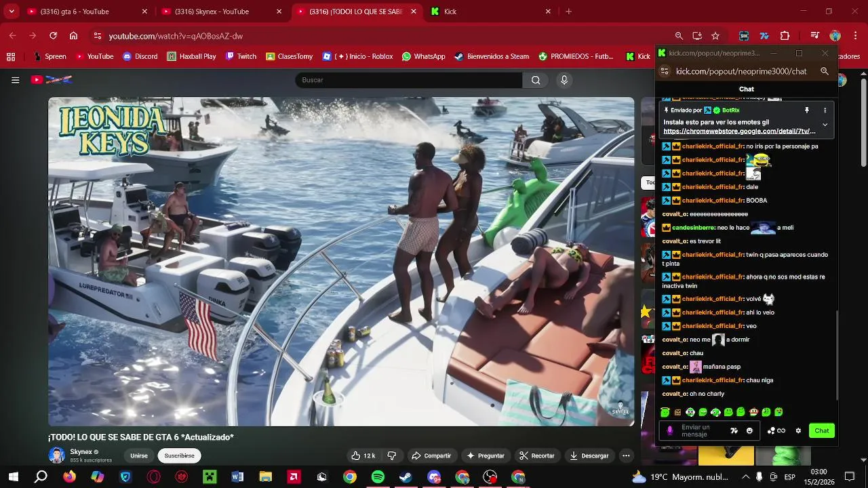Screen dimensions: 868x488
Task: Click the Buscar YouTube search field
Action: tap(409, 80)
